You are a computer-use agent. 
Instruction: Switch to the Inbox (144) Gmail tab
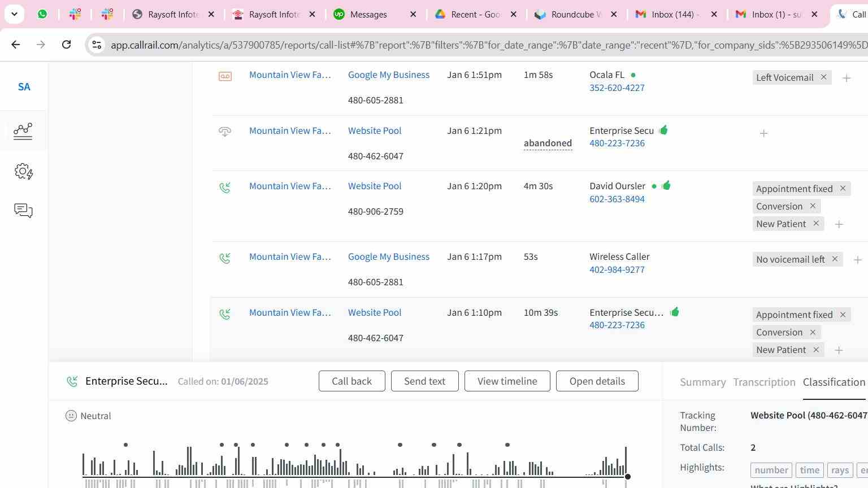[x=675, y=14]
